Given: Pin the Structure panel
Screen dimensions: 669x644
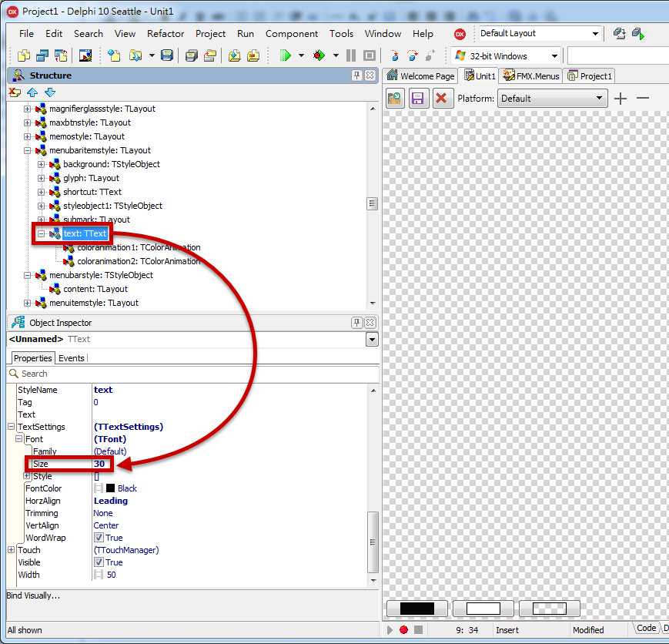Looking at the screenshot, I should click(356, 75).
